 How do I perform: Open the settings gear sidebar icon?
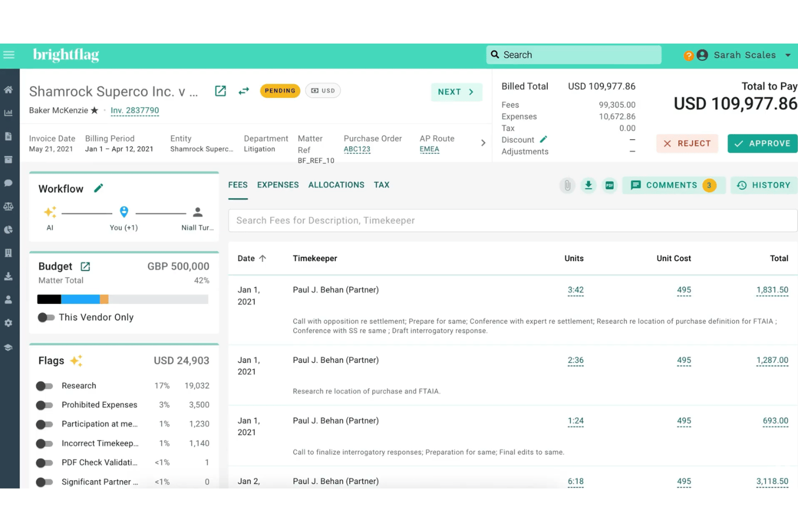[x=9, y=323]
